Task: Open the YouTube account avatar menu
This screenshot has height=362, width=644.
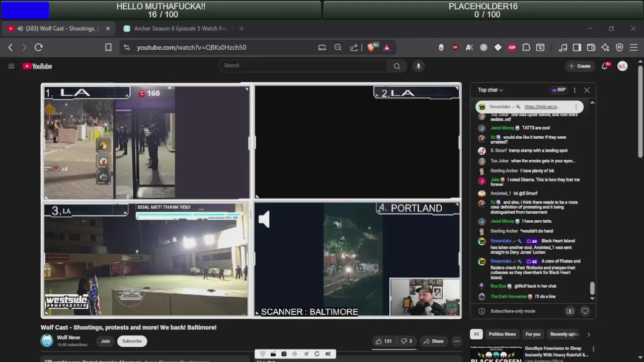Action: pyautogui.click(x=622, y=66)
